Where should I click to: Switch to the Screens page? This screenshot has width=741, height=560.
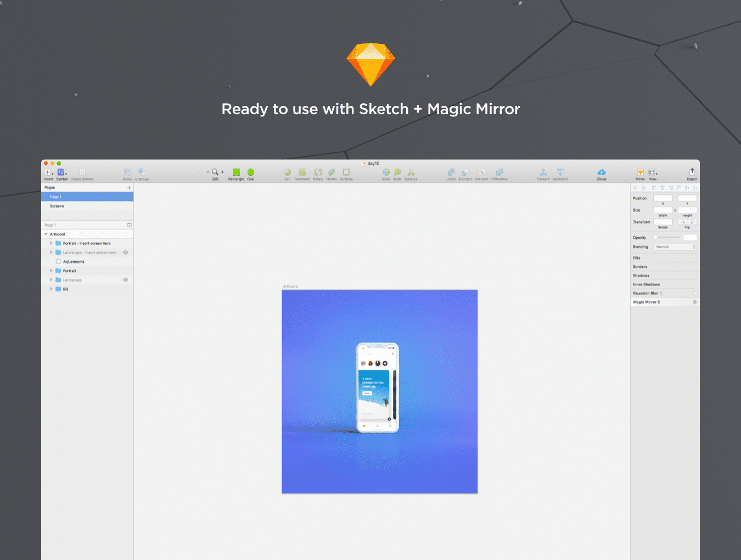pos(57,206)
